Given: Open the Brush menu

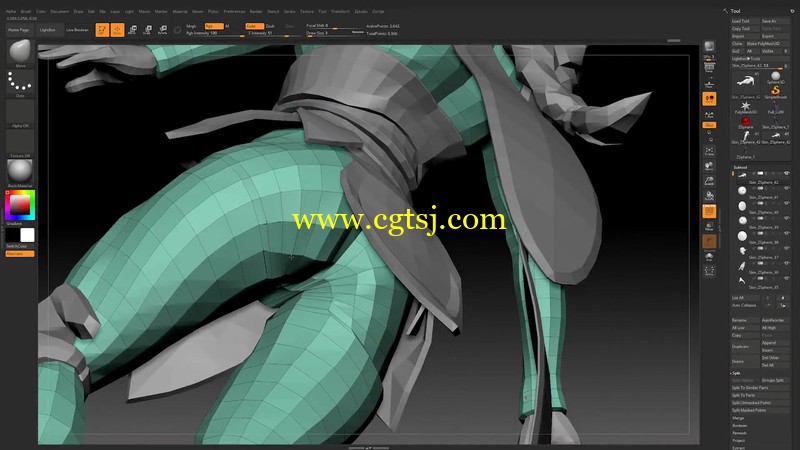Looking at the screenshot, I should coord(26,11).
